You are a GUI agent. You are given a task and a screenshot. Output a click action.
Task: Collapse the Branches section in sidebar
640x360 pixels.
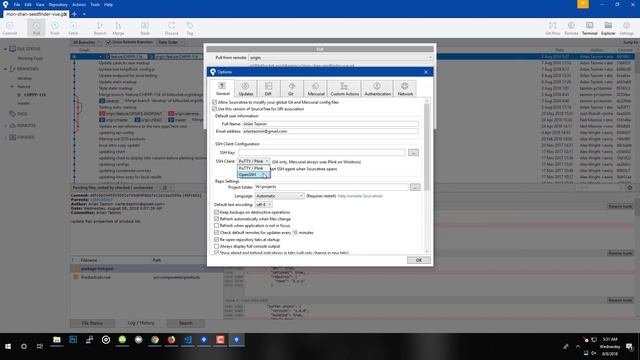pos(5,69)
